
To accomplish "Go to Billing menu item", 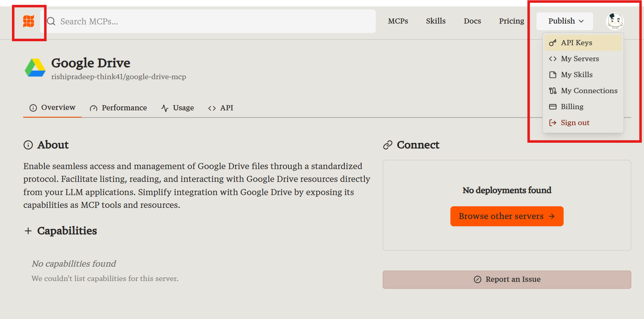I will (572, 107).
